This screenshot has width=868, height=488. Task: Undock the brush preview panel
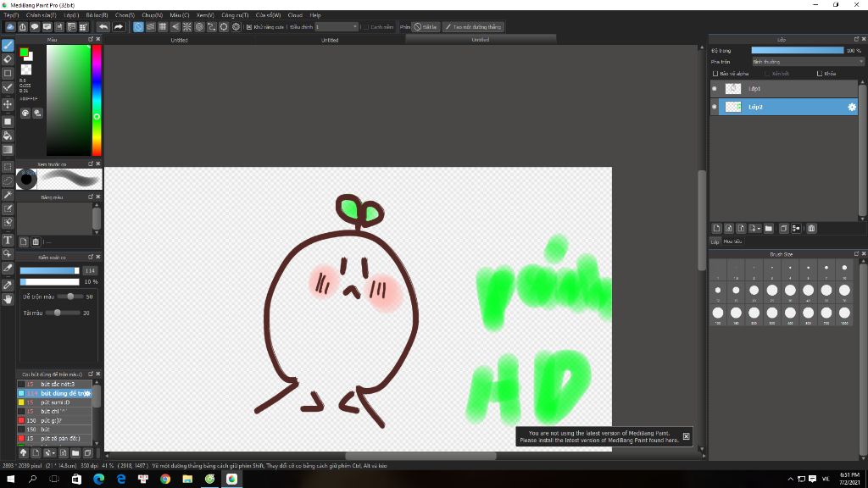[91, 164]
